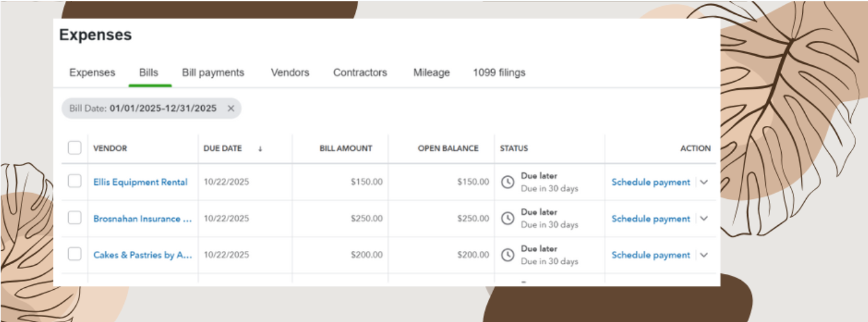This screenshot has width=868, height=322.
Task: Go to the 1099 filings tab
Action: 499,72
